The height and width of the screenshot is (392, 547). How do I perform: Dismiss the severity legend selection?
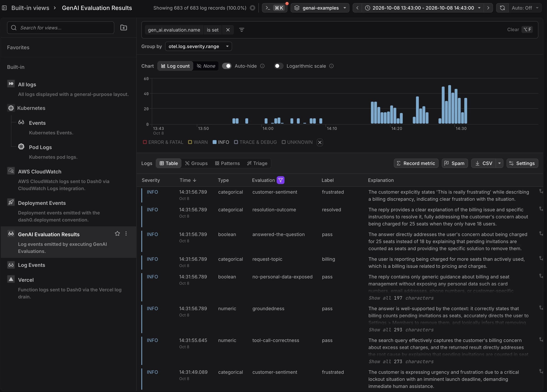[320, 142]
